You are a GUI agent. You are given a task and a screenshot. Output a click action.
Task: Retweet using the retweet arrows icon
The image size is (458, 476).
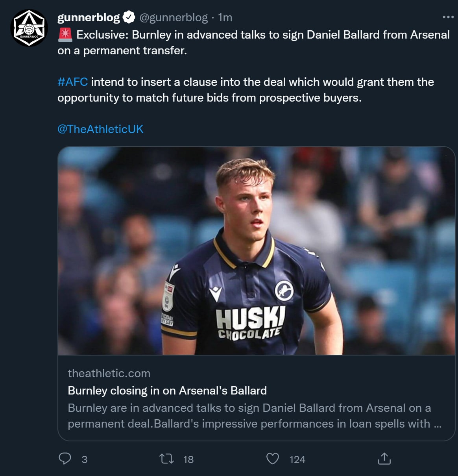(x=166, y=459)
